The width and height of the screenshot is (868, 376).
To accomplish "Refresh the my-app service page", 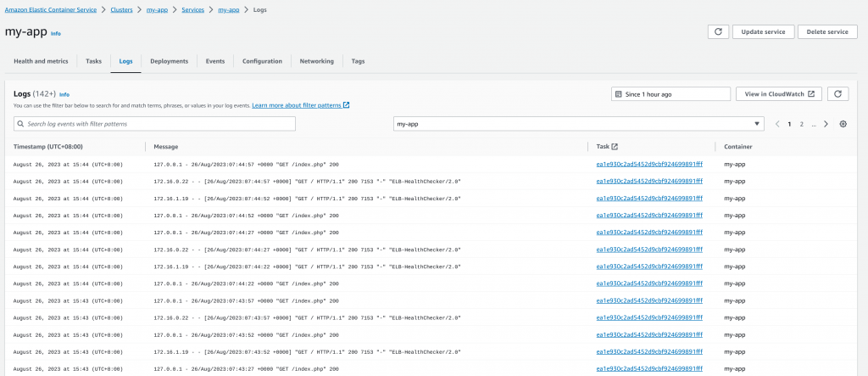I will (x=718, y=31).
